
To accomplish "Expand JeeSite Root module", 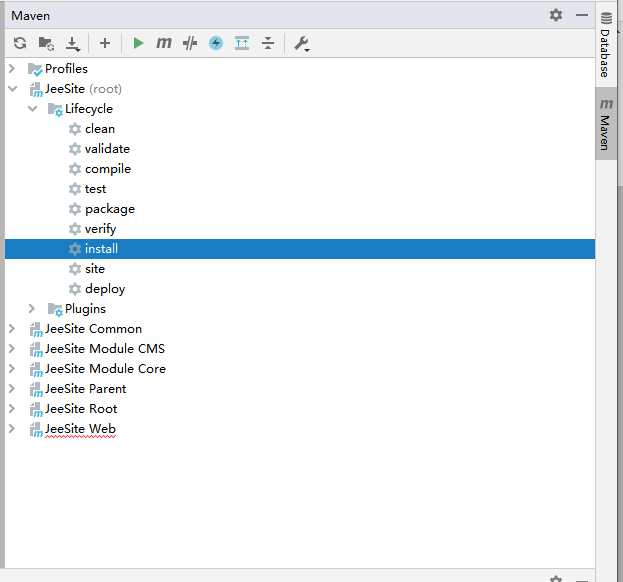I will pos(12,408).
